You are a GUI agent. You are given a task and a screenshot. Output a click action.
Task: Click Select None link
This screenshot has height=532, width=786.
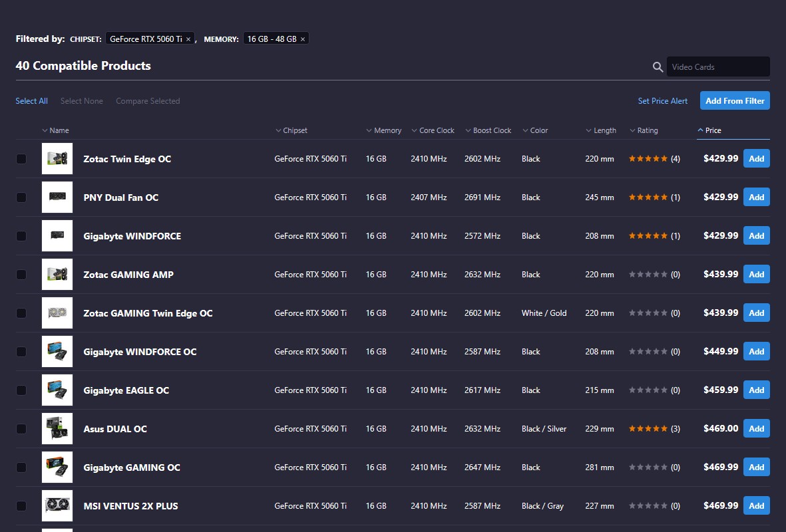click(82, 100)
